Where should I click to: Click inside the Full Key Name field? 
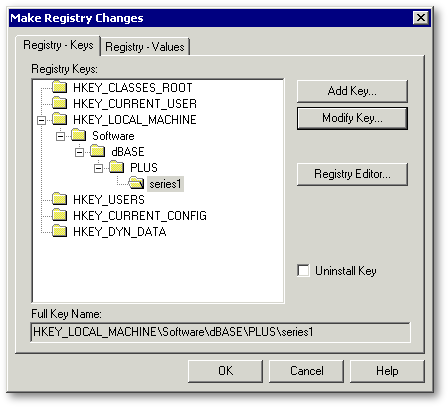pos(220,332)
